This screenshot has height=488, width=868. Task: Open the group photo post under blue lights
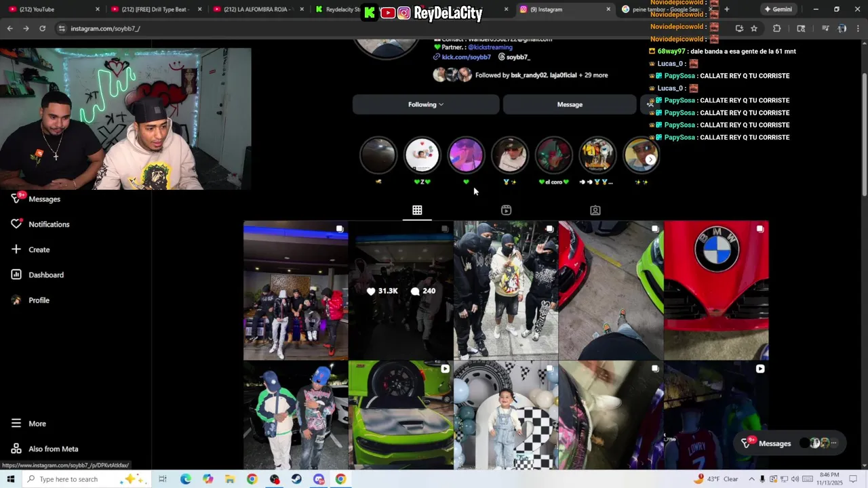click(296, 290)
